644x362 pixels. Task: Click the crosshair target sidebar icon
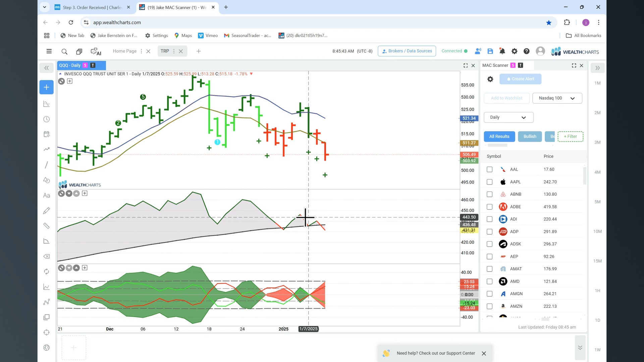(47, 333)
